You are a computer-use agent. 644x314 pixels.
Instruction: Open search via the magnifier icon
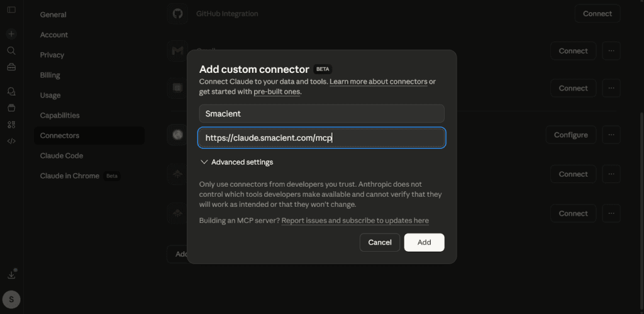pos(11,50)
